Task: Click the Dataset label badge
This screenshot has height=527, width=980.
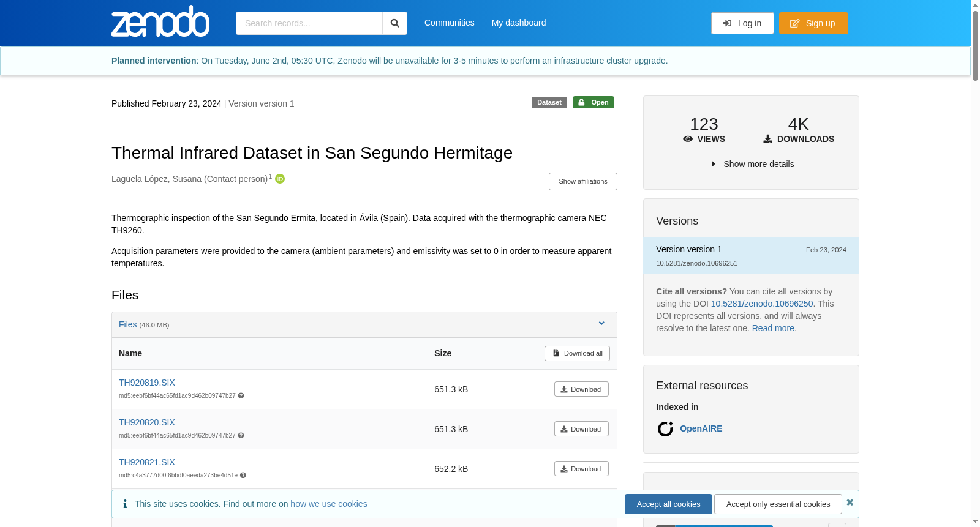Action: (x=549, y=102)
